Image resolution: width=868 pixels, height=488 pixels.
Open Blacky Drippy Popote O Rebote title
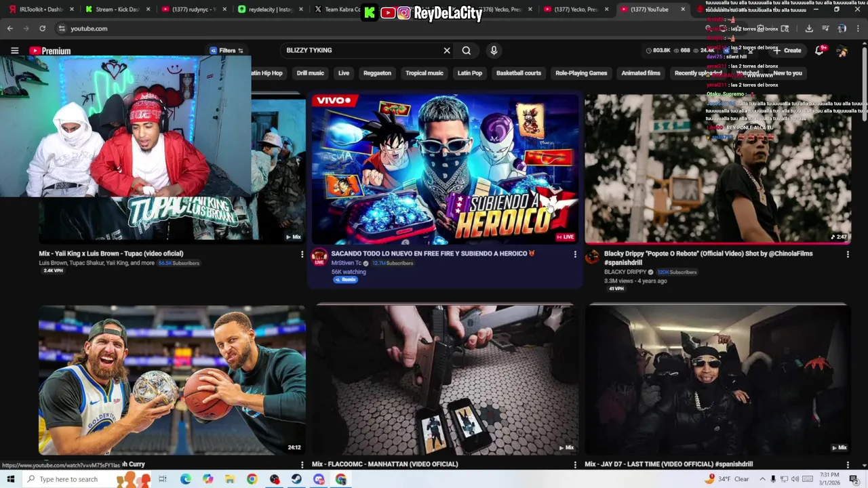tap(708, 258)
